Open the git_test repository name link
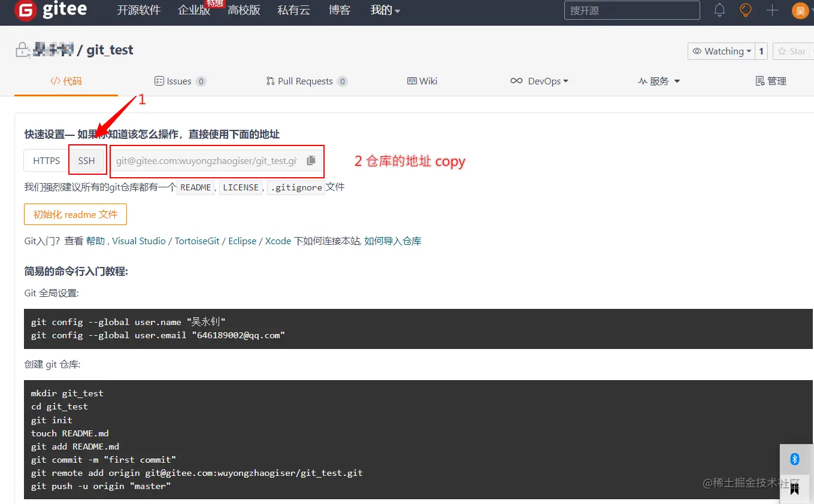Image resolution: width=814 pixels, height=504 pixels. (110, 50)
